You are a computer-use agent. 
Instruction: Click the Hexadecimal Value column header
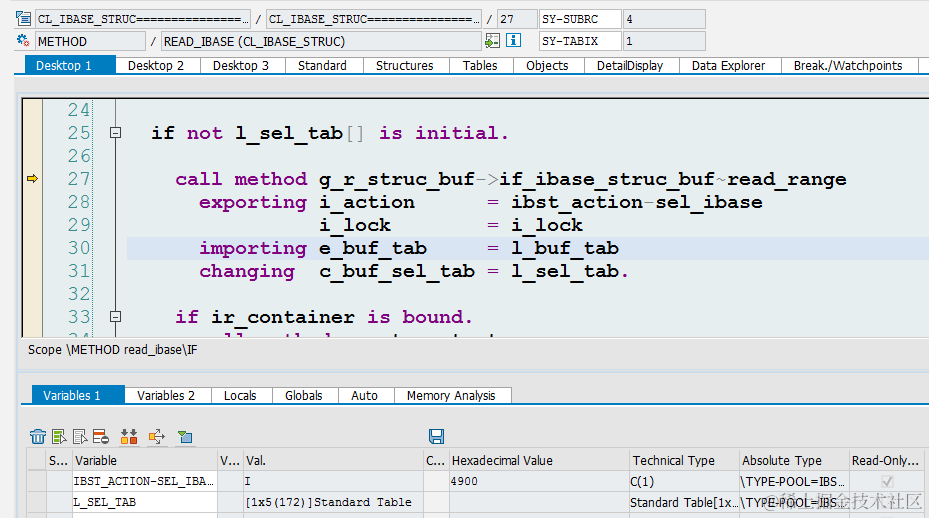(x=539, y=461)
